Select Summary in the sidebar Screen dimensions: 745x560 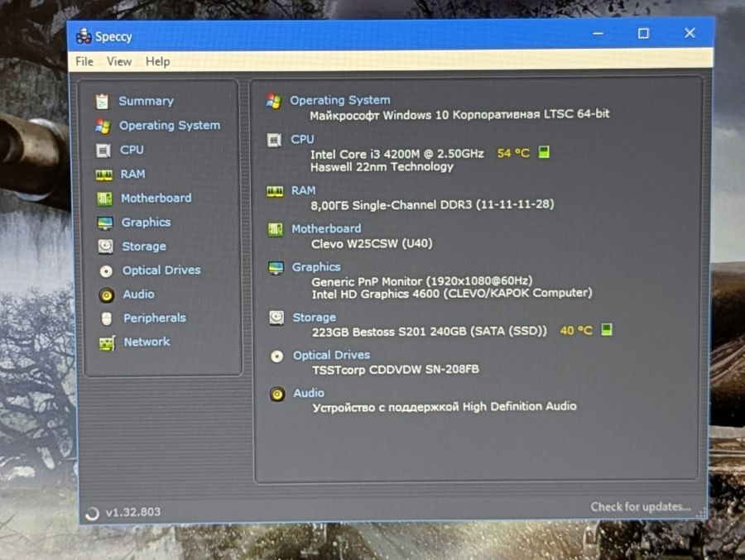(146, 101)
